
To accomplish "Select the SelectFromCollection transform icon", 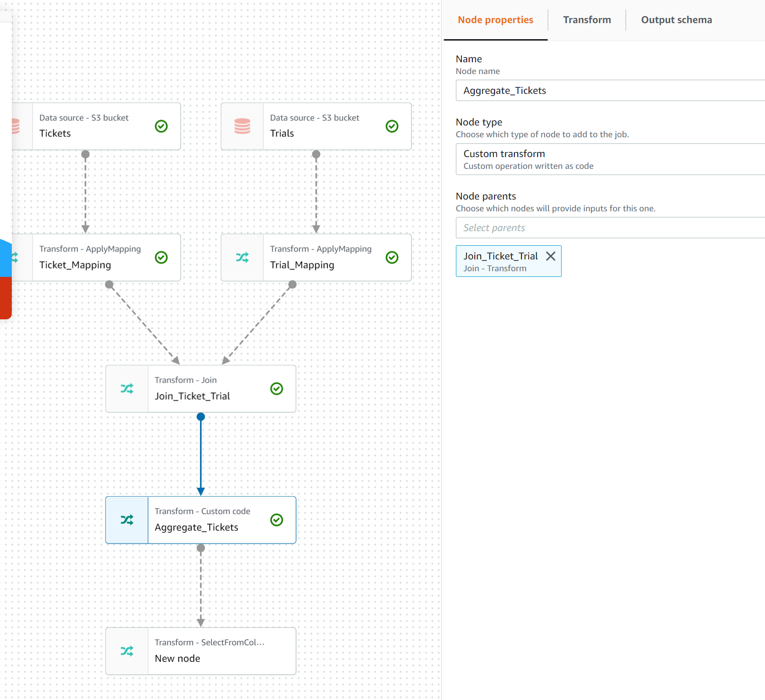I will point(126,651).
